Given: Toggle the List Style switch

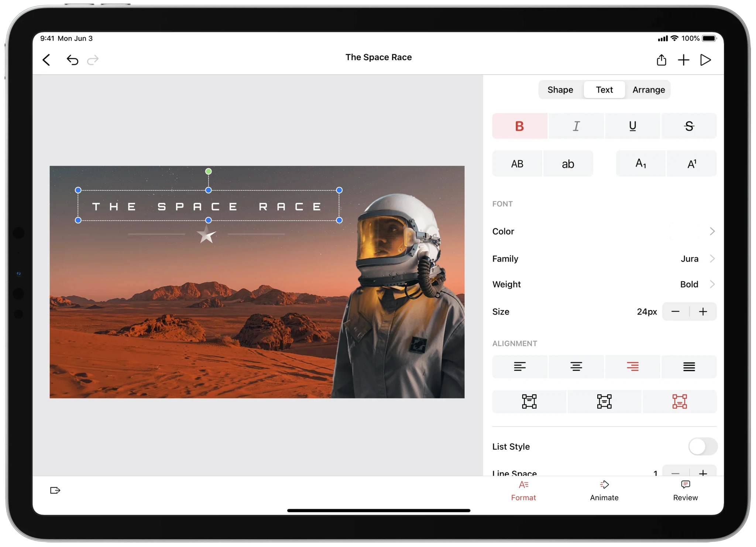Looking at the screenshot, I should (702, 447).
